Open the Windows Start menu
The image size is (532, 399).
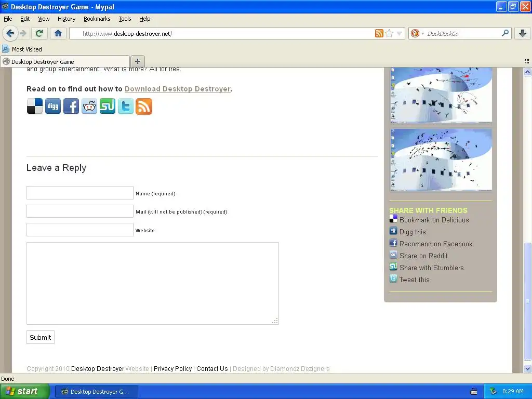(25, 392)
